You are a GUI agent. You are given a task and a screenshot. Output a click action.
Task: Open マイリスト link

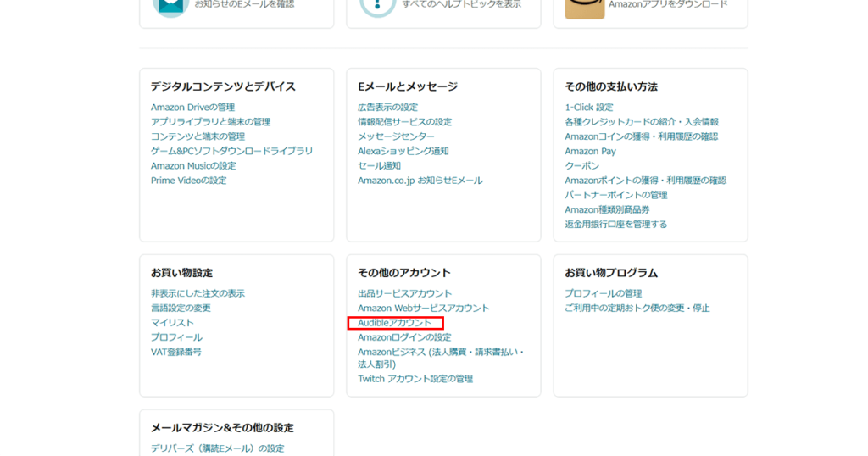[172, 323]
